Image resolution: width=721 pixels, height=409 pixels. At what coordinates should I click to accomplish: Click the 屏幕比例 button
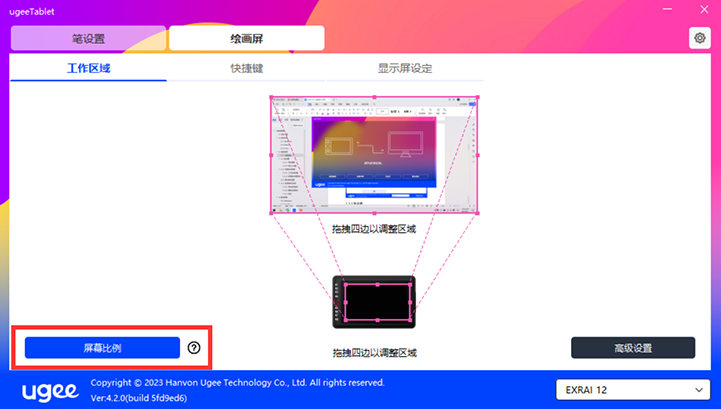point(102,348)
